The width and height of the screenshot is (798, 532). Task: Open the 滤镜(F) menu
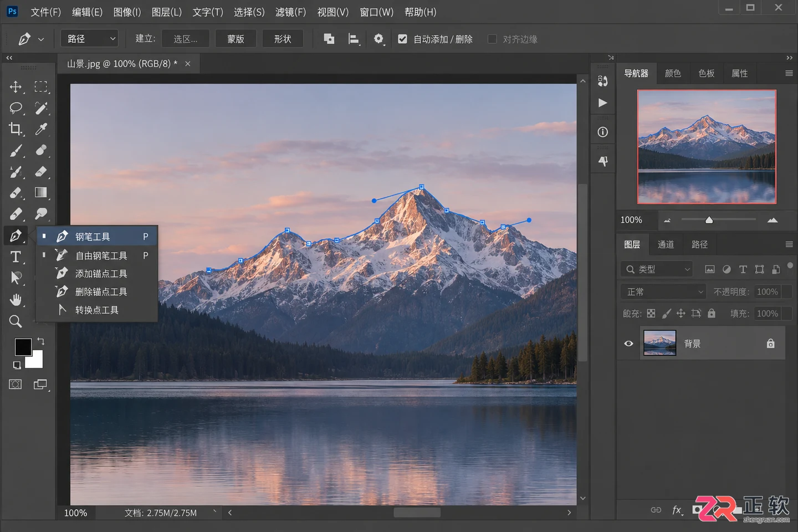(x=290, y=12)
